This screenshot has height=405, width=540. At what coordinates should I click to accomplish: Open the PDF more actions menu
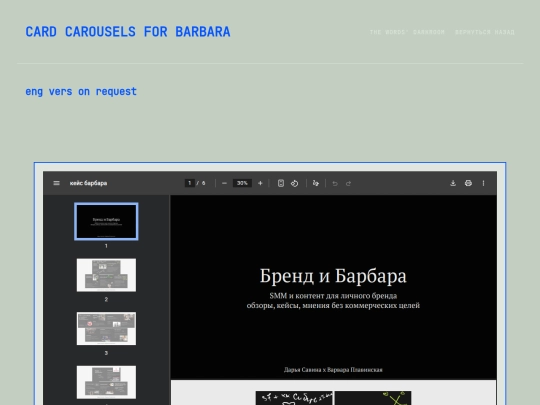point(483,183)
